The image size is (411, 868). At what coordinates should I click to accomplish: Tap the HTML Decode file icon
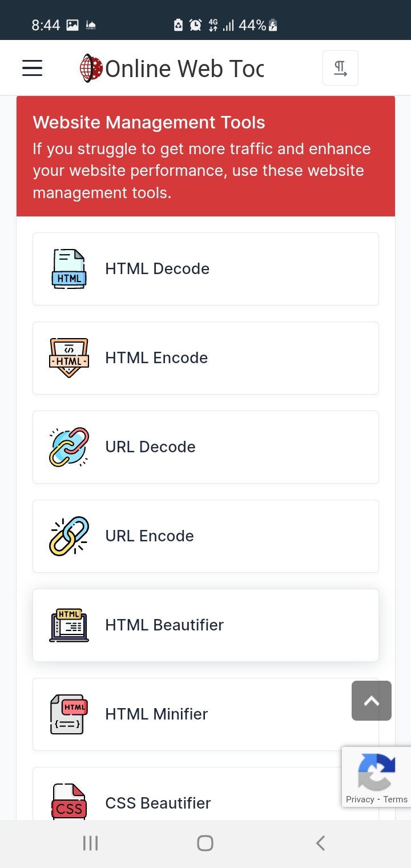click(69, 269)
